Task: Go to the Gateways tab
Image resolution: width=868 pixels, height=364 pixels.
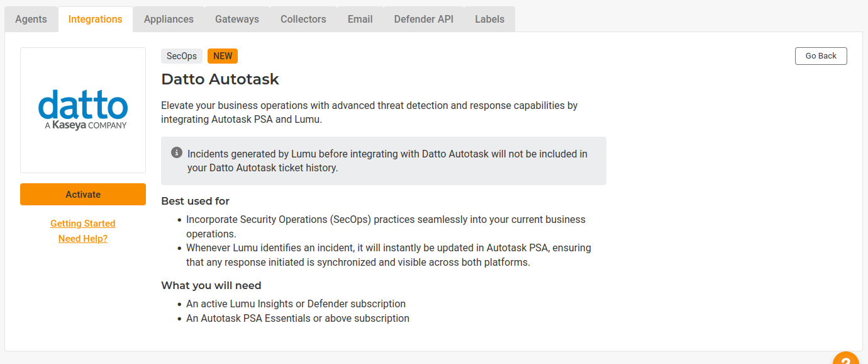Action: (237, 19)
